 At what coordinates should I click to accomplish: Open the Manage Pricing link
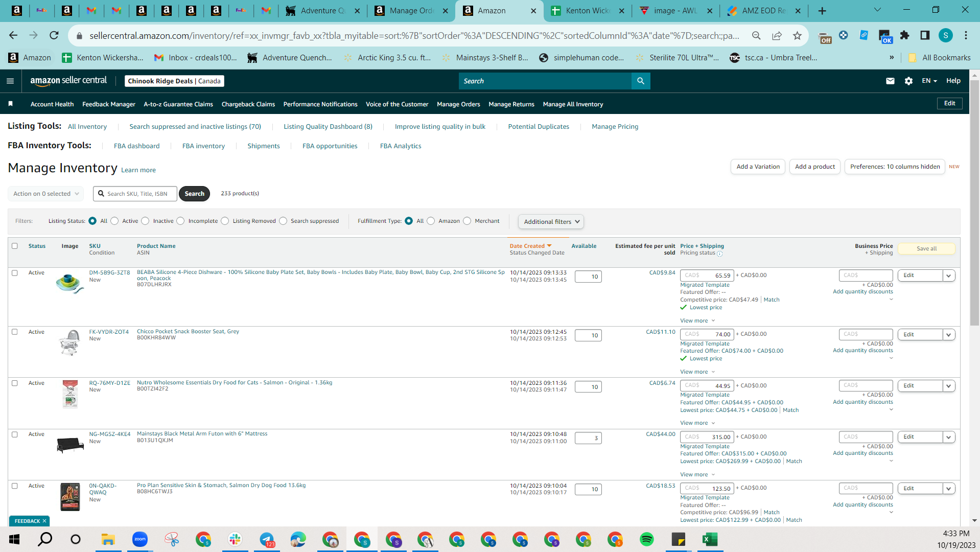615,127
